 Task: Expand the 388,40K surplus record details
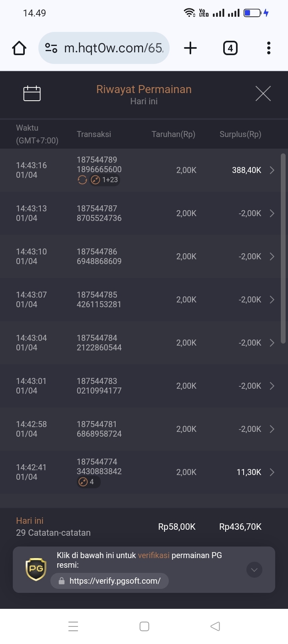(x=272, y=170)
